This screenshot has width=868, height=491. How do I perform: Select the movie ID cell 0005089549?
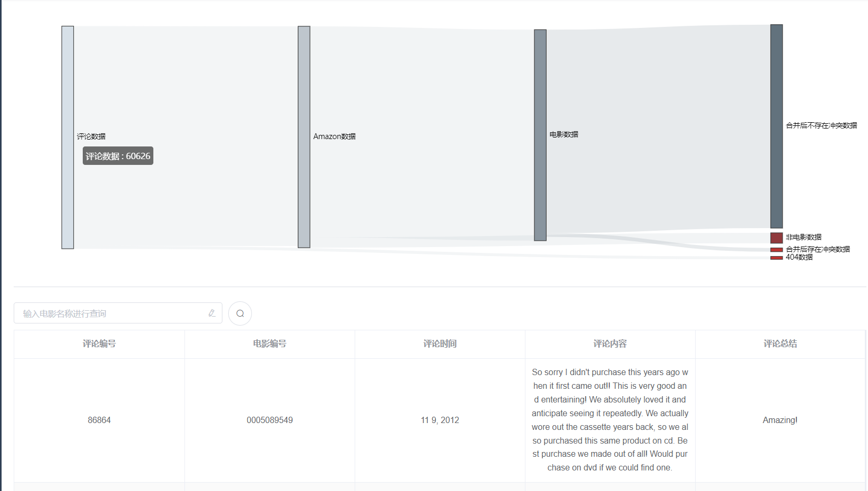269,420
